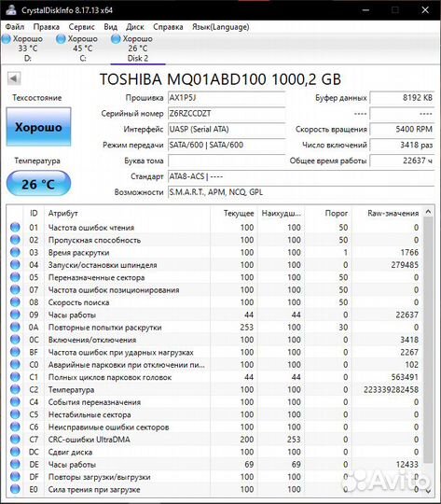441x504 pixels.
Task: Click the Атрибут column header
Action: coord(127,213)
